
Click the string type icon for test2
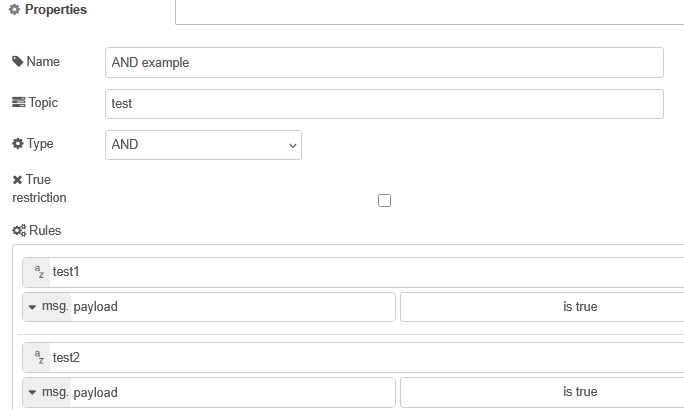point(39,357)
